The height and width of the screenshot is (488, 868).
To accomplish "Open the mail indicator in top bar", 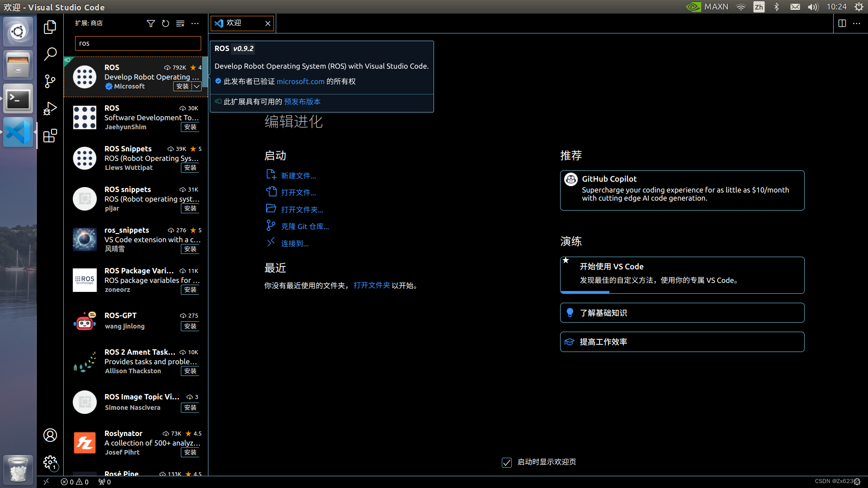I will click(795, 7).
